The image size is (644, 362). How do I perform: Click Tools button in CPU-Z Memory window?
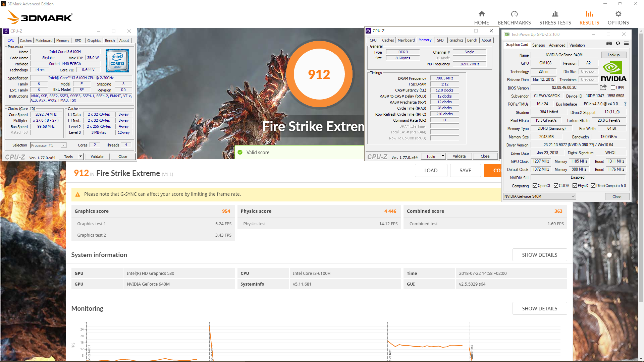pos(430,156)
